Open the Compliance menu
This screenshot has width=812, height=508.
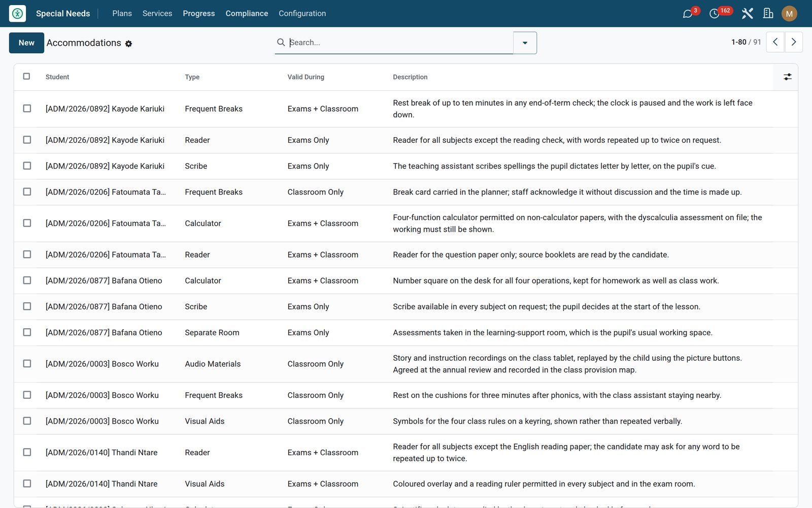tap(247, 13)
